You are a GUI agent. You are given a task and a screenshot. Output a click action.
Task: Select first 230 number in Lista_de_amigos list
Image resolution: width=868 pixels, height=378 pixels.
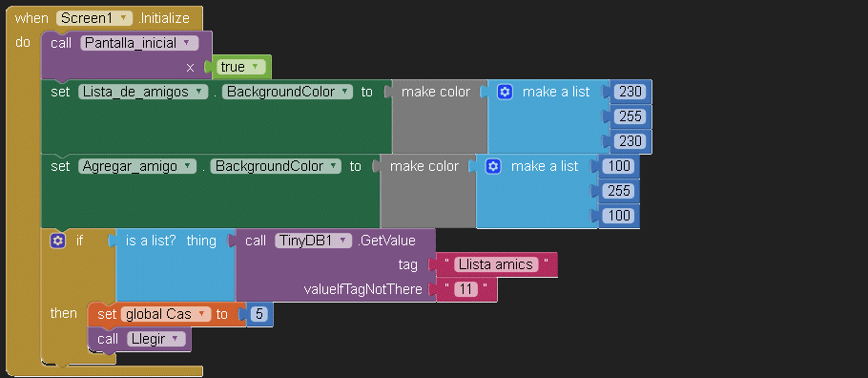(x=630, y=92)
